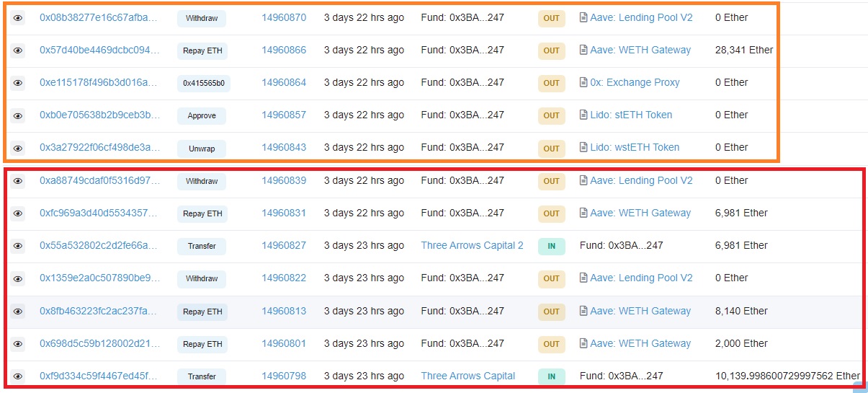Open block number 14960864
Screen dimensions: 868x393
tap(284, 82)
